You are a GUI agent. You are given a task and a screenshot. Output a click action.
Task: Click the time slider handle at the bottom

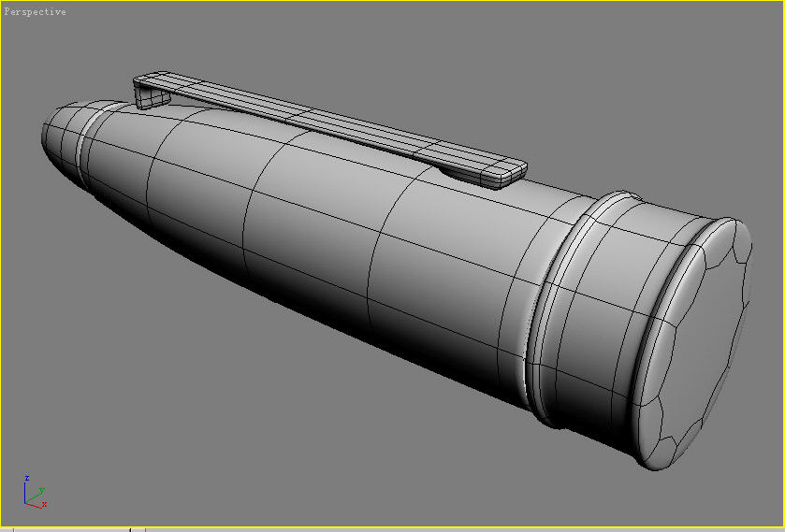(x=70, y=529)
